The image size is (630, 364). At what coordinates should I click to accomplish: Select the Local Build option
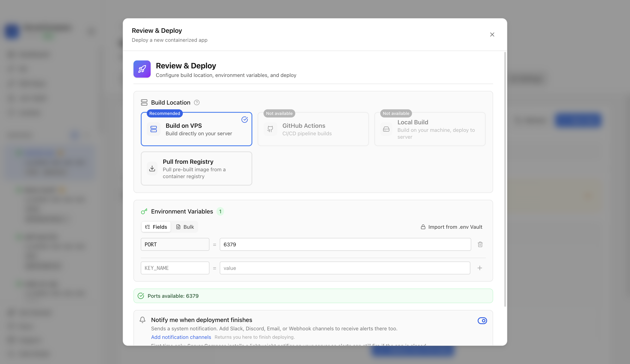pos(430,129)
